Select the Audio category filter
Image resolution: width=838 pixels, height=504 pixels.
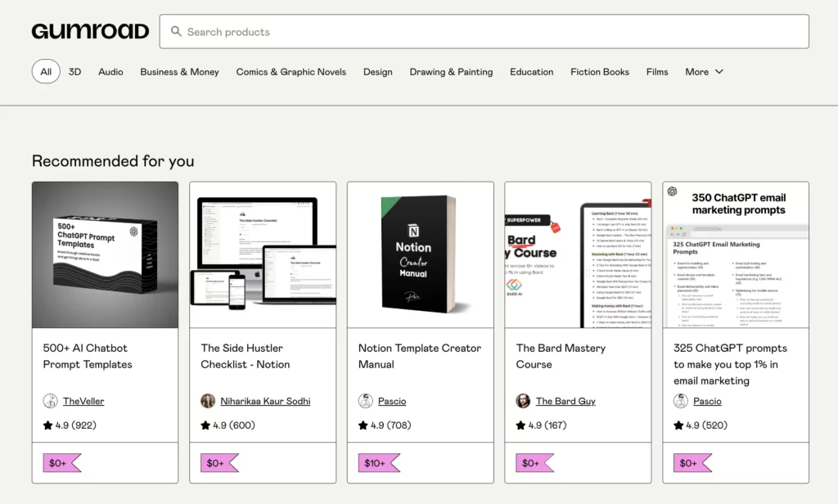pos(110,72)
